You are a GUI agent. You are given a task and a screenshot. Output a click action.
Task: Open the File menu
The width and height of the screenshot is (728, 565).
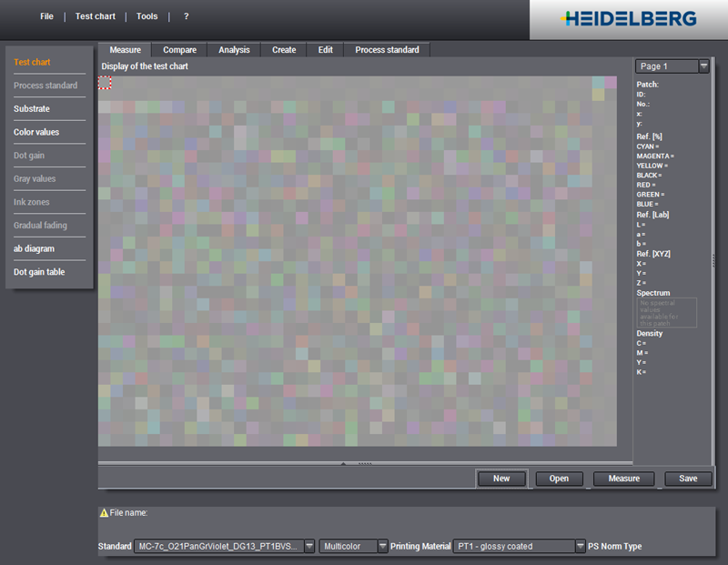(45, 15)
